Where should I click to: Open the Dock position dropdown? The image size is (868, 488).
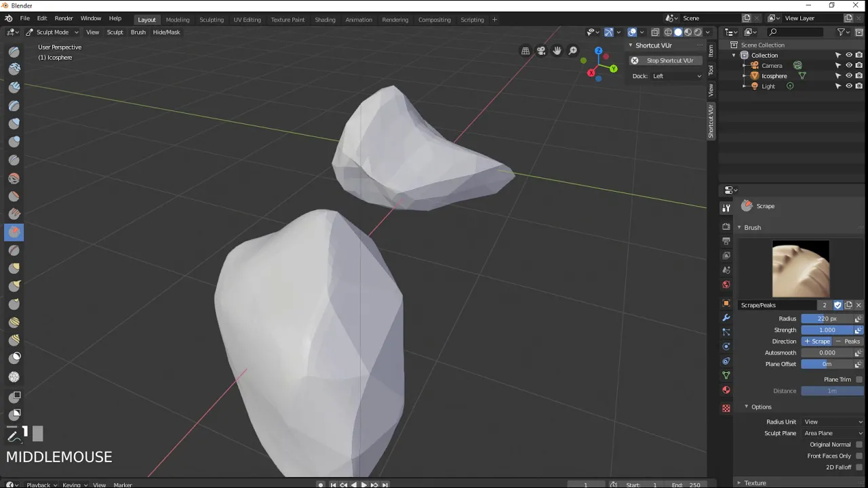[x=677, y=76]
